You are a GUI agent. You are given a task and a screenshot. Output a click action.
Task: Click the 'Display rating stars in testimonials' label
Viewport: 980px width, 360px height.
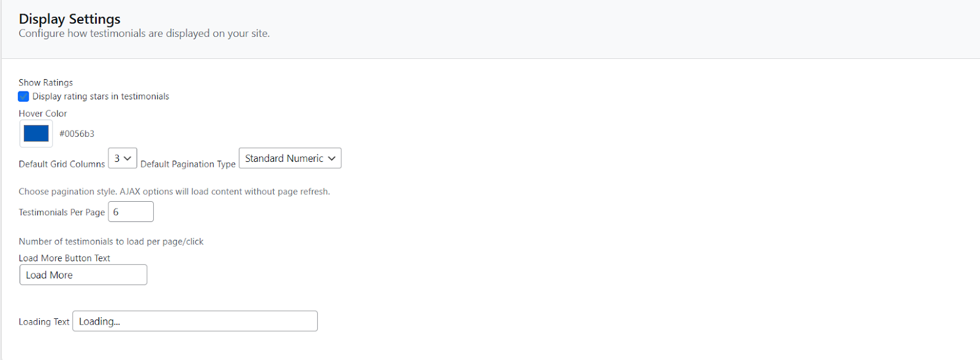[100, 96]
